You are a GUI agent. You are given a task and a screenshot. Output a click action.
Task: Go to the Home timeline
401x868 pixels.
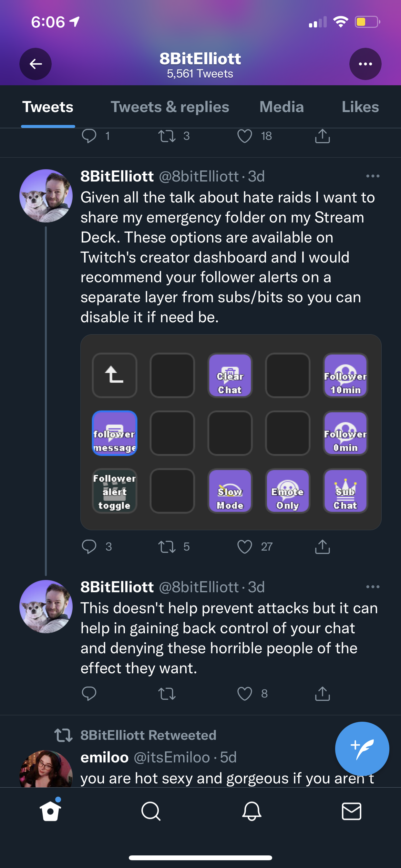51,811
